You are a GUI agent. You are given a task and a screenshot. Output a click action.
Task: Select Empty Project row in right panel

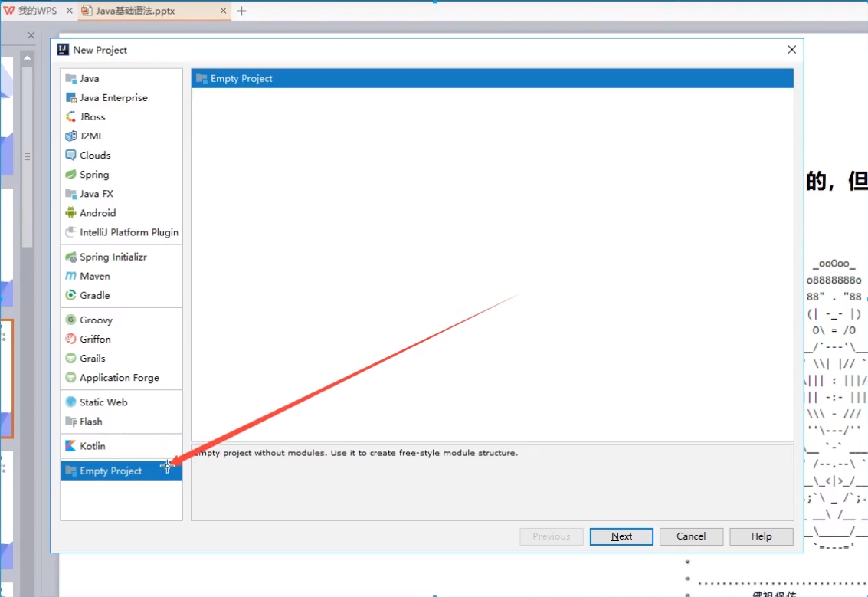tap(492, 79)
